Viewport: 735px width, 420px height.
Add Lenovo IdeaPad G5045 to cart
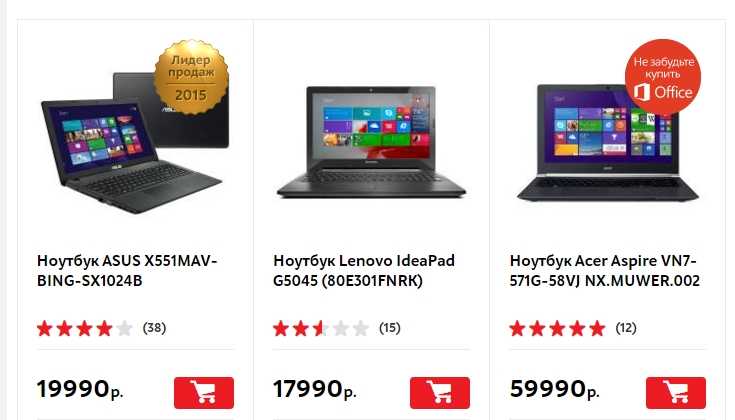tap(440, 392)
